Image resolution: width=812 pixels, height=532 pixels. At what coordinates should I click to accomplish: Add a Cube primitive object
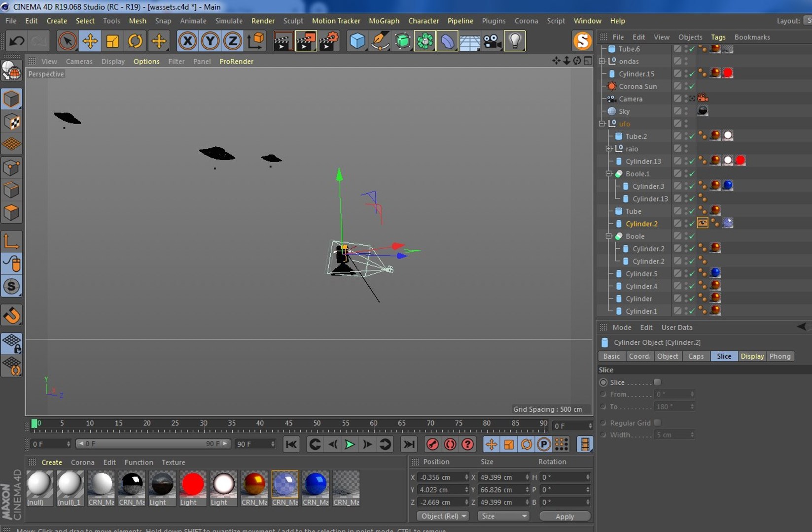coord(357,41)
